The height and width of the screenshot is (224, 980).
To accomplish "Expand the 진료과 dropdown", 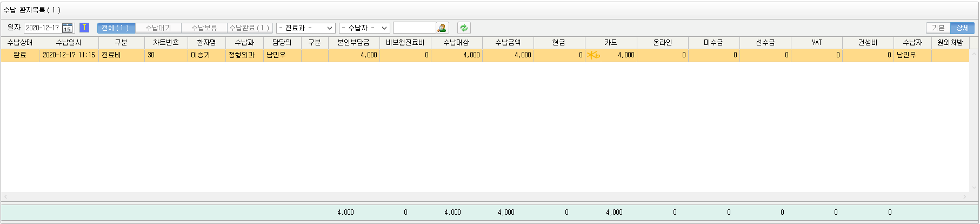I will coord(305,28).
